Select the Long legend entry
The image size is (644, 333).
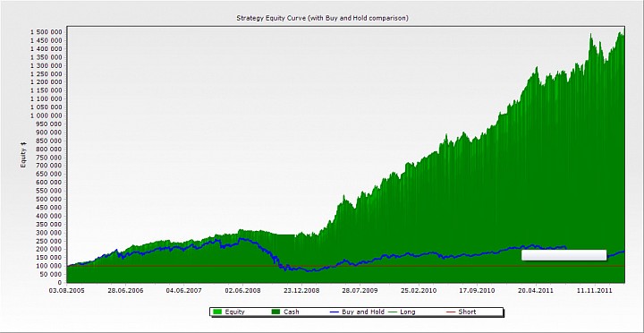402,312
